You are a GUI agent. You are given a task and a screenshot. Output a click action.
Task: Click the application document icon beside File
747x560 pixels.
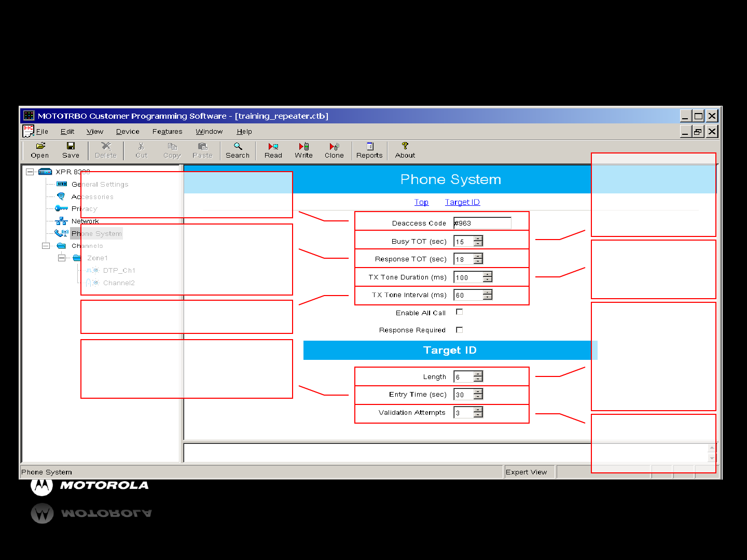(x=28, y=131)
